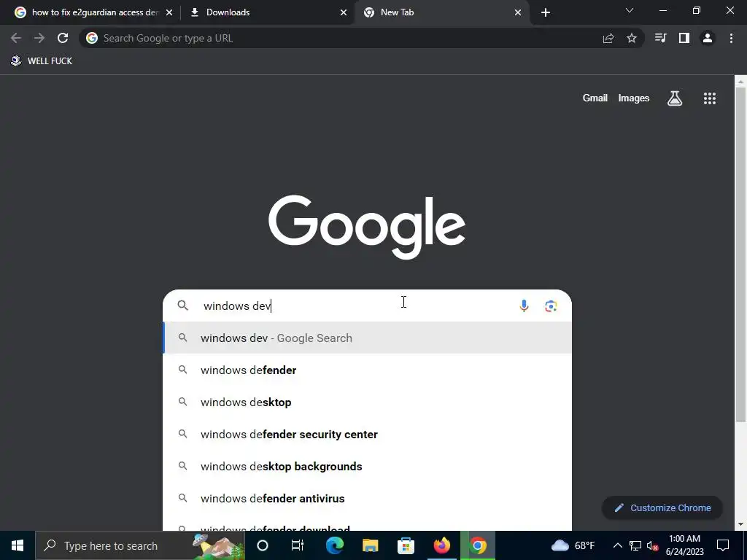Close the e2guardian search tab

(169, 12)
